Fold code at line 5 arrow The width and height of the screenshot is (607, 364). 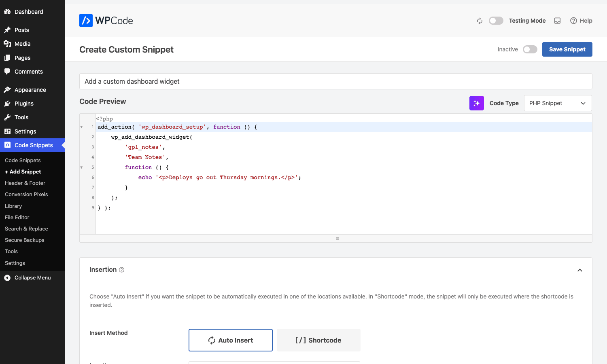pyautogui.click(x=81, y=167)
